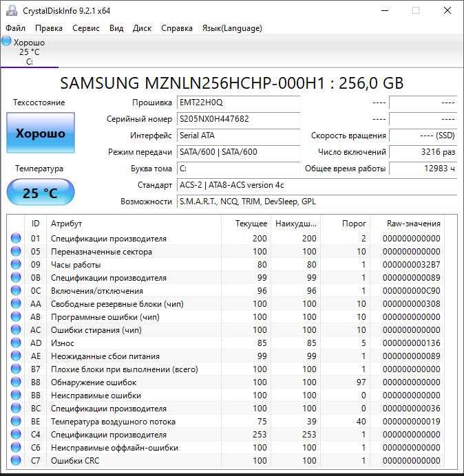Click status orb for Включения/отключения row
This screenshot has width=464, height=476.
[x=16, y=290]
